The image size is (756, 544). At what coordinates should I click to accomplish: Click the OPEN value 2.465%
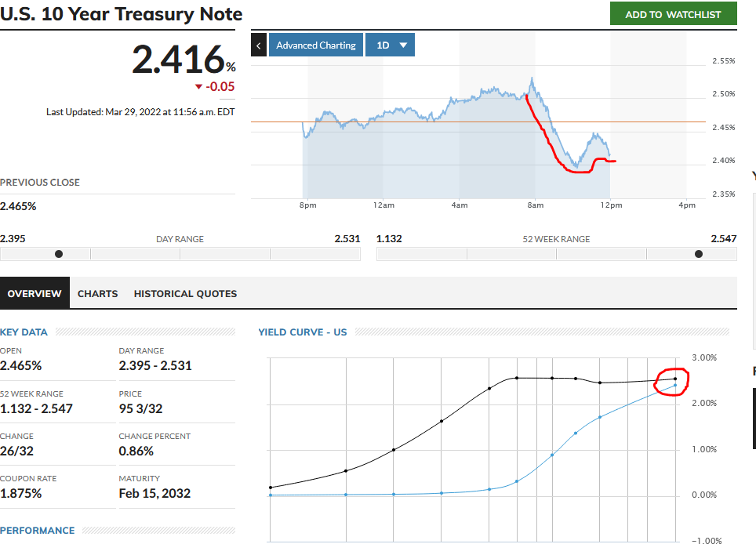click(x=20, y=366)
